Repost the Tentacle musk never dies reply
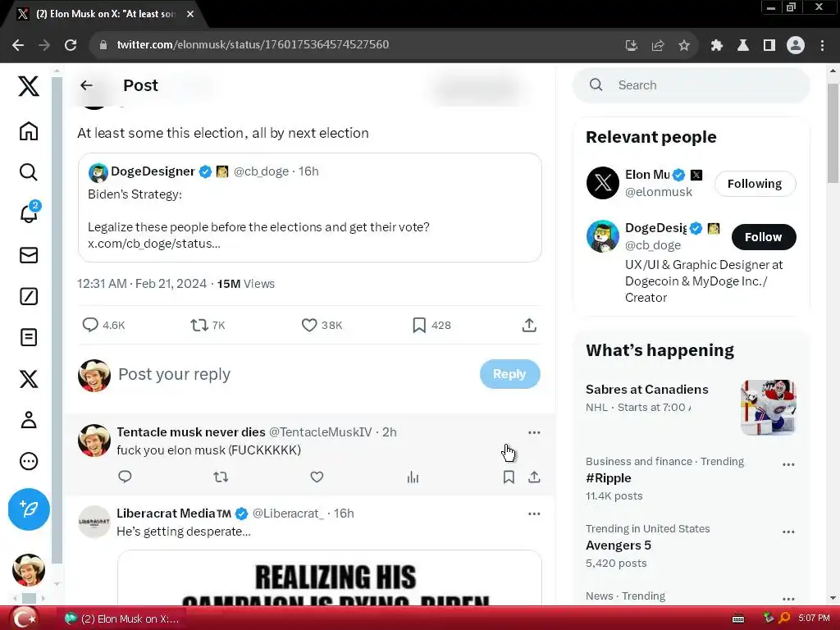Viewport: 840px width, 630px height. pos(221,477)
